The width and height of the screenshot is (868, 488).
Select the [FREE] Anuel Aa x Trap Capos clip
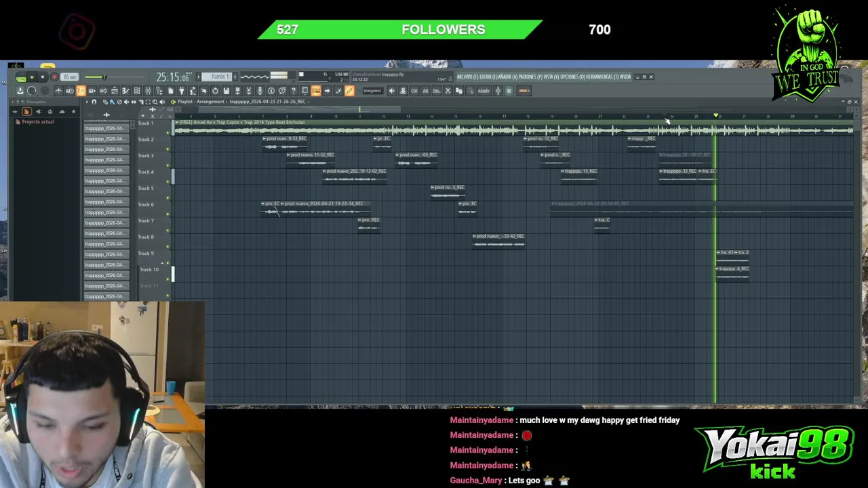(x=513, y=127)
